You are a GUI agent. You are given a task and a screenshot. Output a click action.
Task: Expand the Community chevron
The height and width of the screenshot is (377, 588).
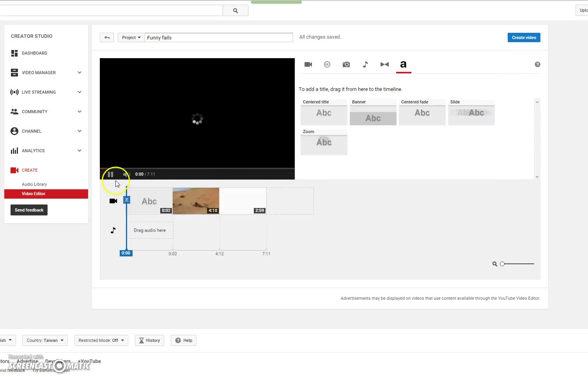[x=80, y=112]
